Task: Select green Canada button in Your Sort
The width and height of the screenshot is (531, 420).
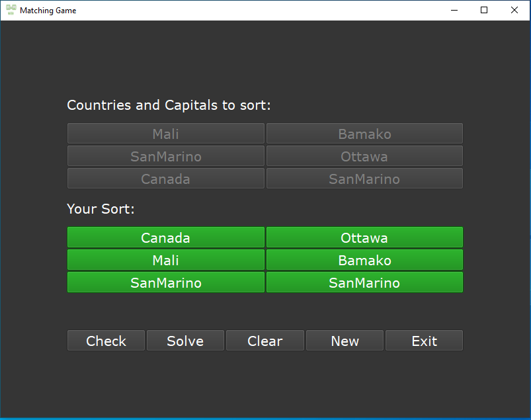Action: coord(165,237)
